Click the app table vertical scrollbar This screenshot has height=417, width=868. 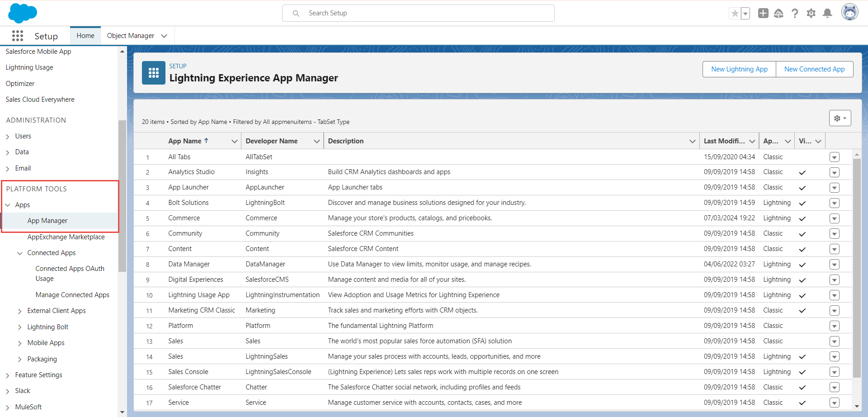[x=857, y=268]
